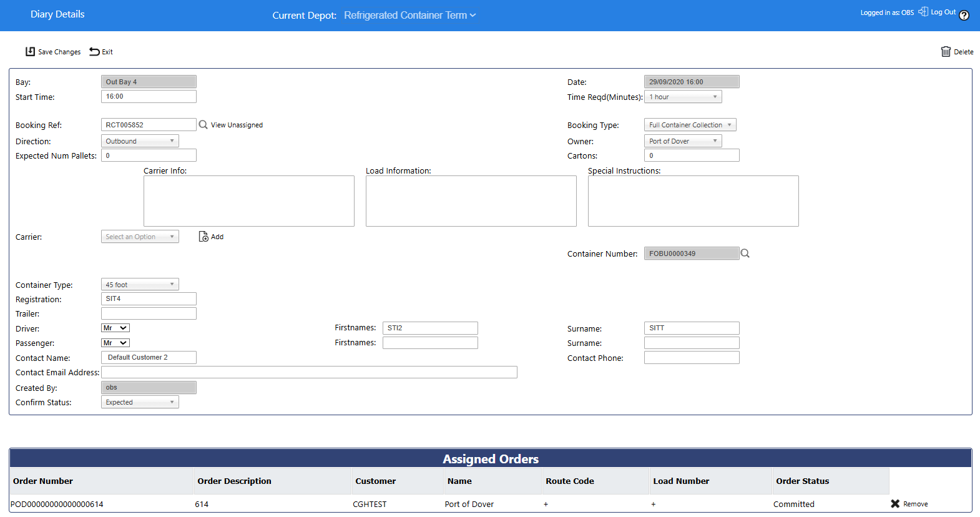
Task: Click the Diary Details page title
Action: [x=57, y=14]
